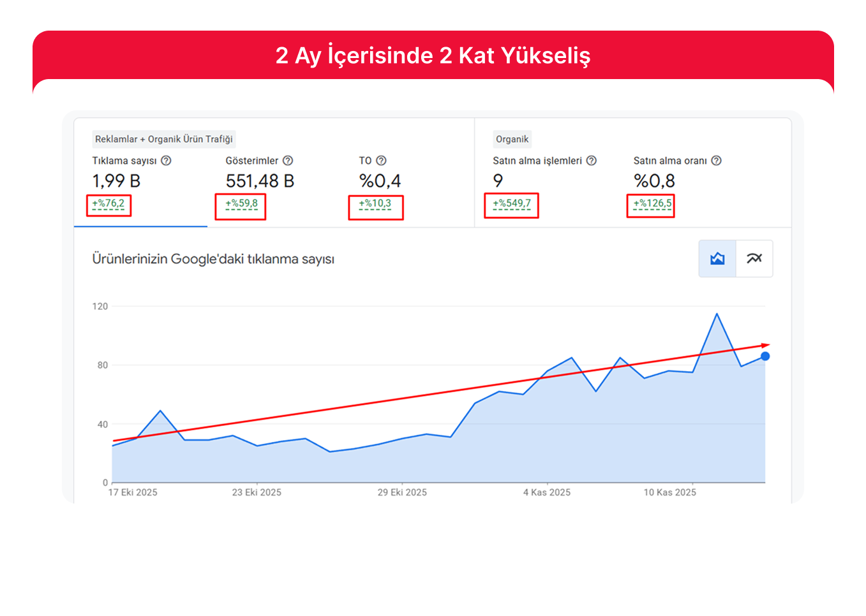
Task: Click help icon beside Tıklama sayısı
Action: tap(166, 161)
